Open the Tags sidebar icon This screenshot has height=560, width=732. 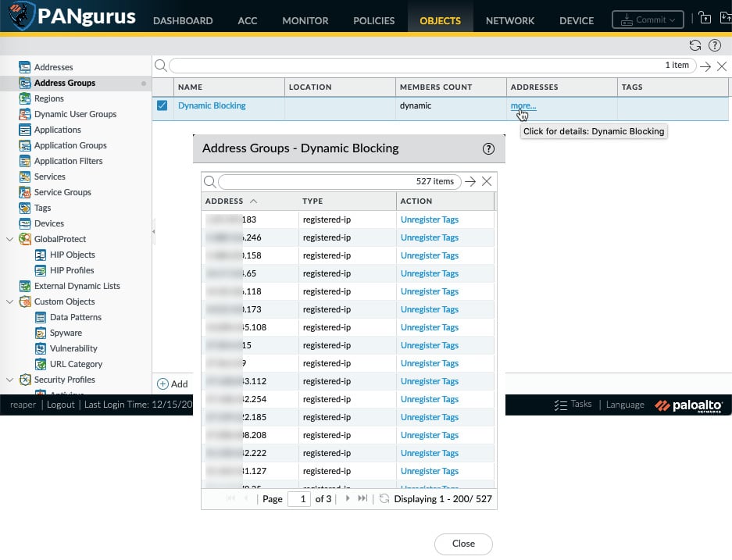pyautogui.click(x=25, y=208)
